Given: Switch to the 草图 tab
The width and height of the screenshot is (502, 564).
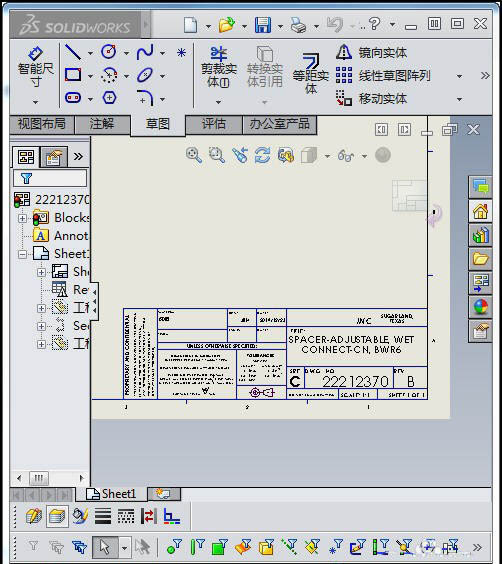Looking at the screenshot, I should tap(158, 124).
